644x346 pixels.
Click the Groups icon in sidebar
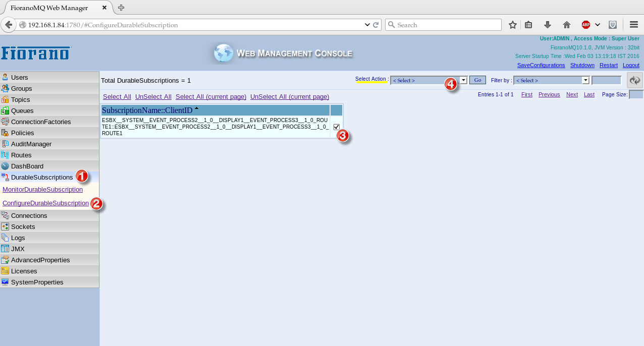click(x=5, y=88)
